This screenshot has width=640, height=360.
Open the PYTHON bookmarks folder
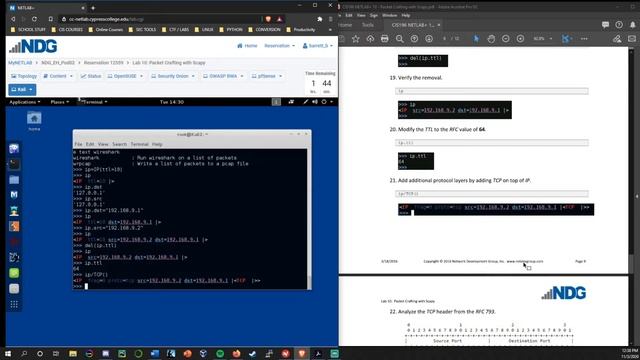point(231,30)
